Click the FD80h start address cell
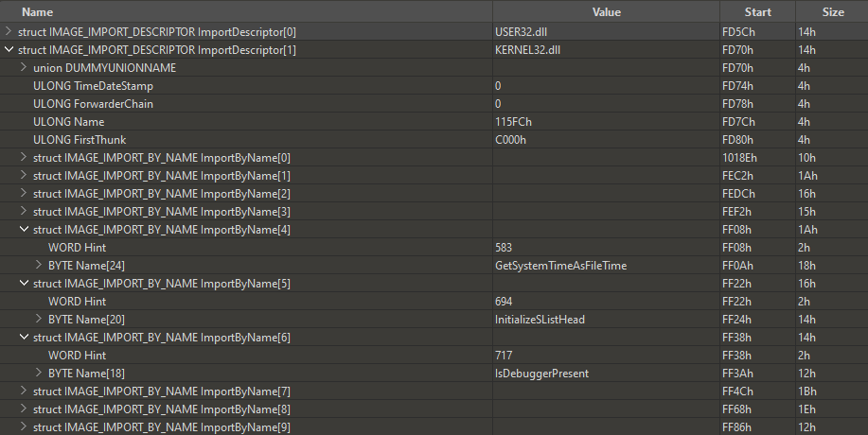The image size is (868, 435). pyautogui.click(x=757, y=139)
